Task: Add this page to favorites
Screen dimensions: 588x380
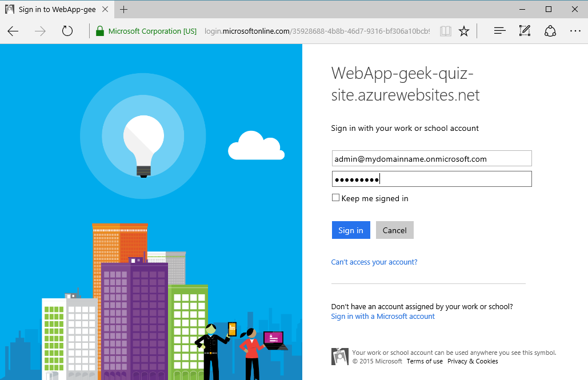Action: (463, 31)
